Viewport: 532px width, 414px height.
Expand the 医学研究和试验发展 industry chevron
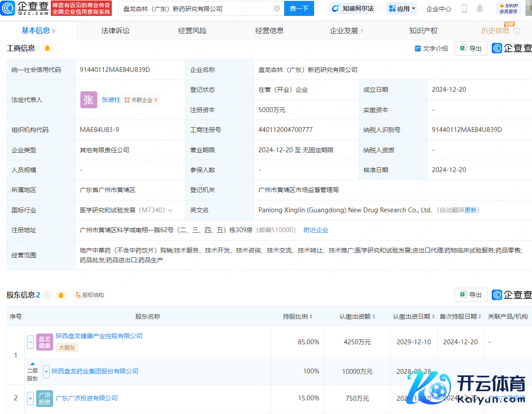point(171,210)
